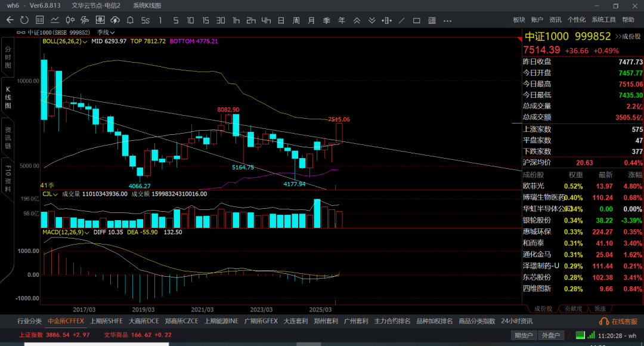Switch to the 1-minute period
The width and height of the screenshot is (644, 346).
point(160,20)
